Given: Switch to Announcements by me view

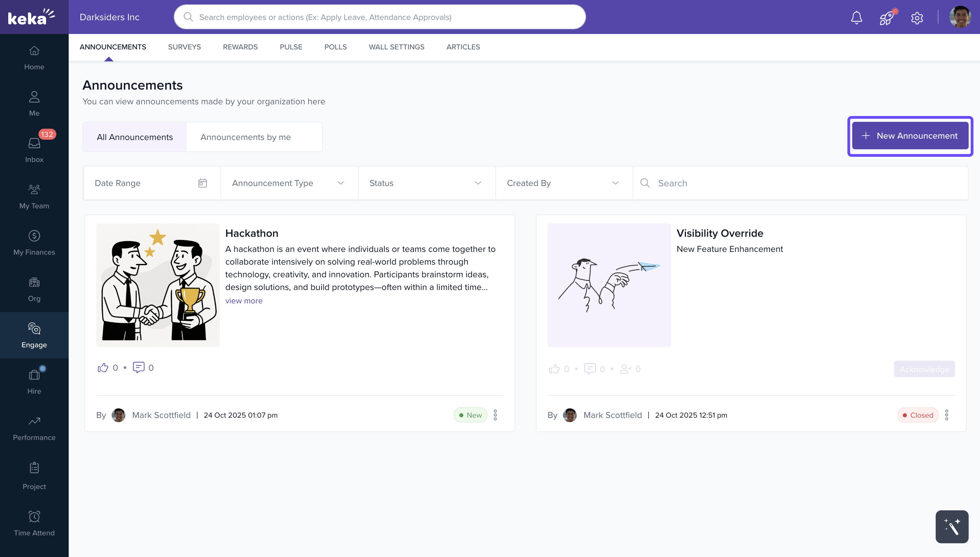Looking at the screenshot, I should coord(245,137).
